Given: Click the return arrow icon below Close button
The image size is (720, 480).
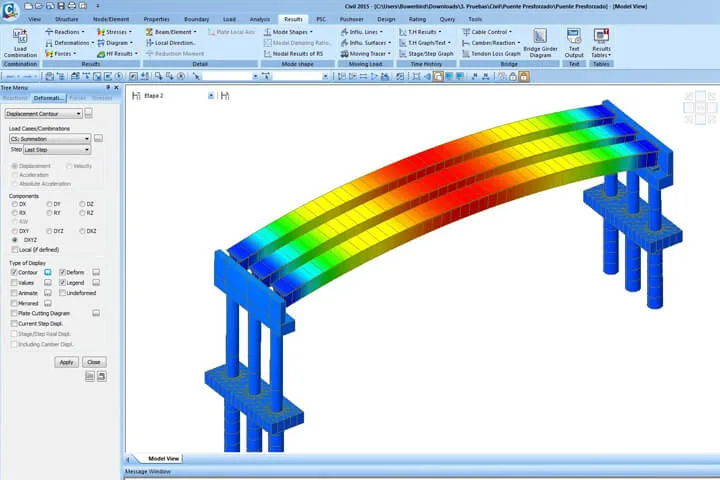Looking at the screenshot, I should coord(101,376).
